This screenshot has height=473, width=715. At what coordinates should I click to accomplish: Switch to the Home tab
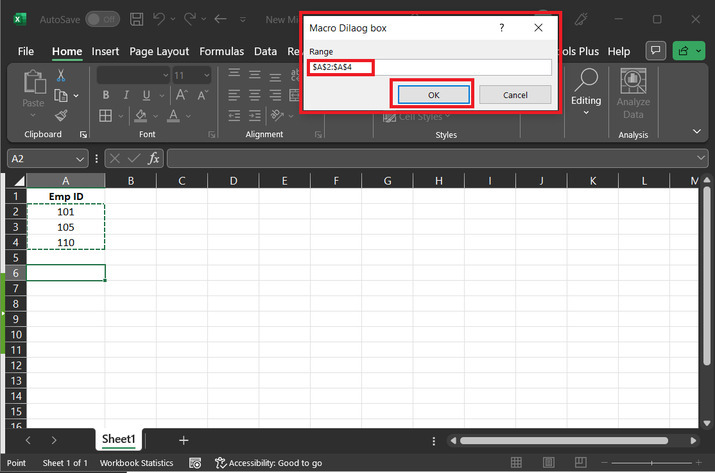point(67,52)
